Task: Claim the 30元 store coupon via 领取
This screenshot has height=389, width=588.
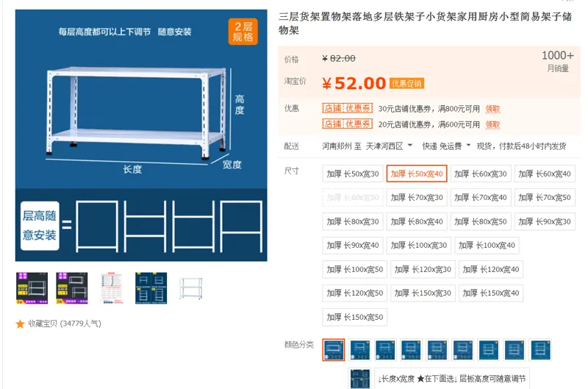Action: click(x=492, y=109)
